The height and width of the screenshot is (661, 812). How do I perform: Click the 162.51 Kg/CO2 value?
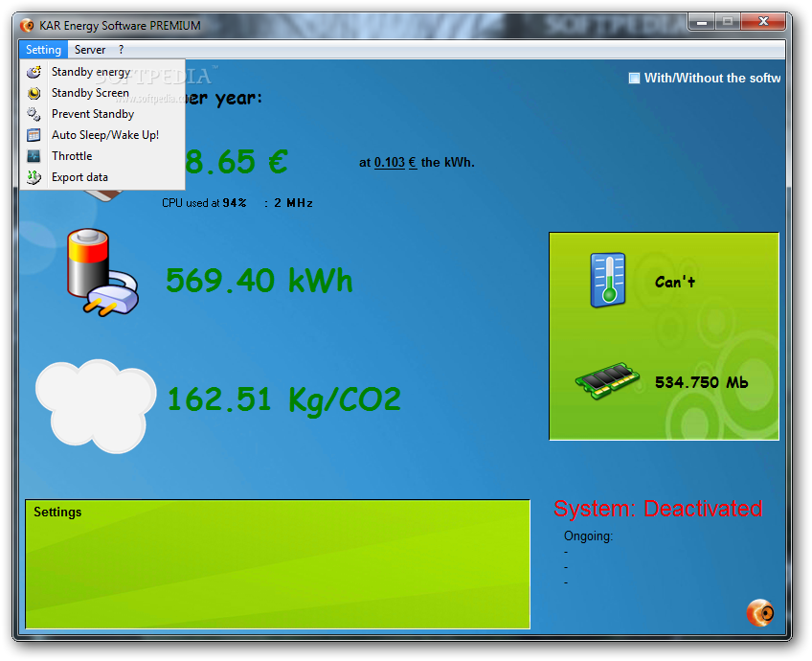(x=284, y=399)
